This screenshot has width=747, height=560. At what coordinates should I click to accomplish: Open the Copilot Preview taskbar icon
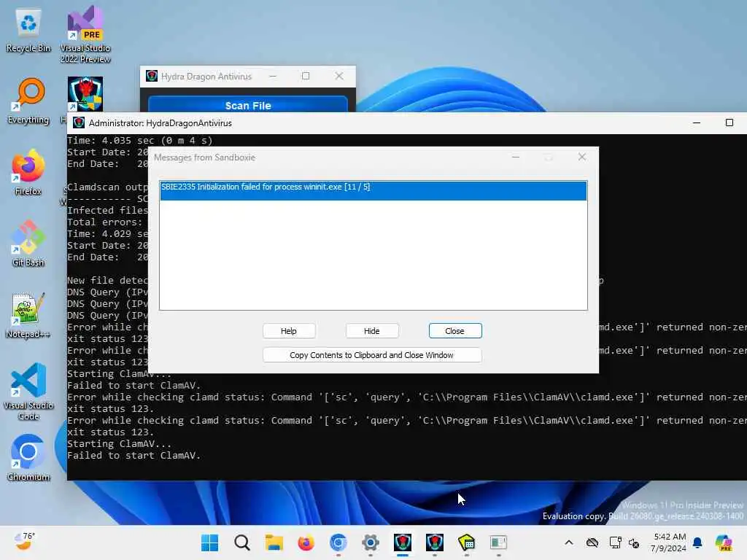point(724,542)
